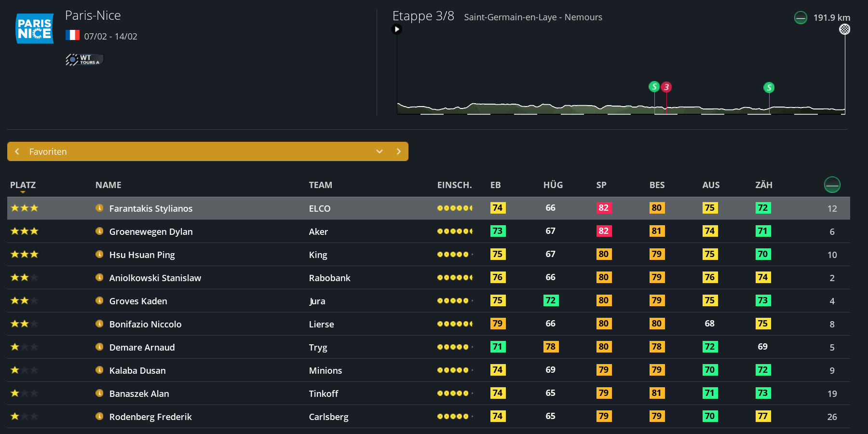Click the red category 3 climb marker
Image resolution: width=868 pixels, height=434 pixels.
point(666,87)
